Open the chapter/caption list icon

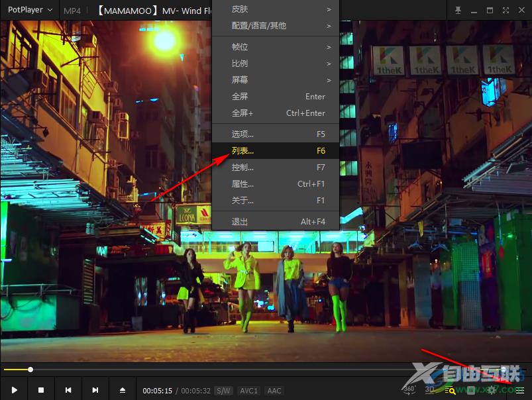(x=471, y=390)
